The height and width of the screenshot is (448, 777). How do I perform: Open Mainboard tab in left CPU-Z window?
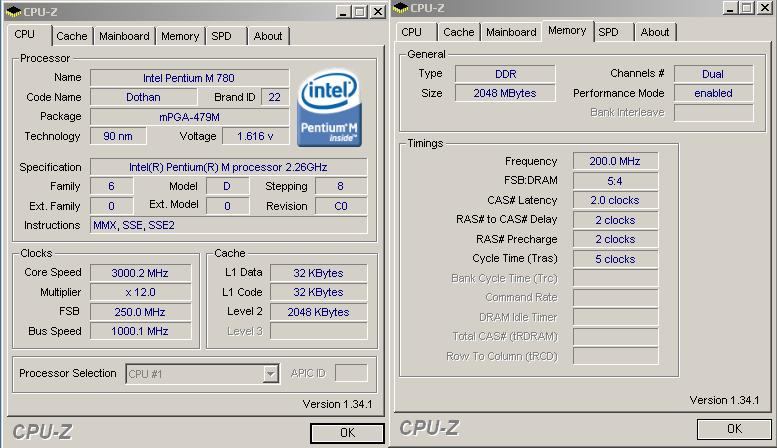124,36
